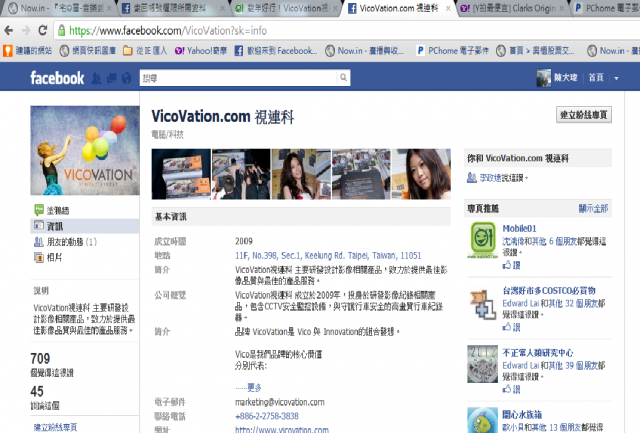Reload the page with the refresh icon
Viewport: 640px width, 433px height.
pos(42,30)
